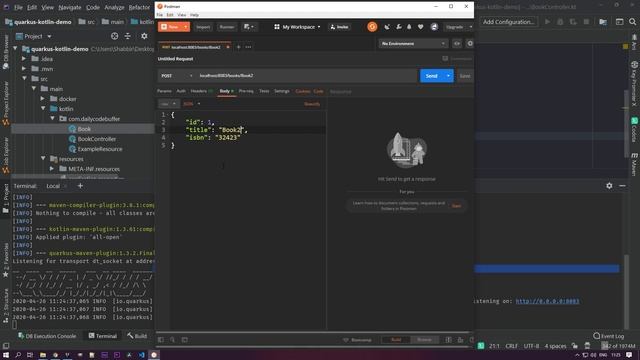
Task: Click the http://0.0.0.0:8083 link in IntelliJ console
Action: [x=547, y=301]
